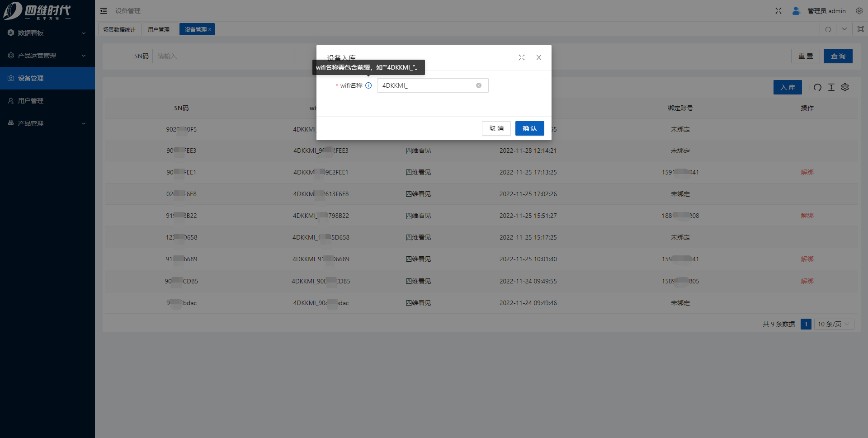Click the sidebar collapse hamburger icon
The image size is (868, 438).
(x=104, y=11)
